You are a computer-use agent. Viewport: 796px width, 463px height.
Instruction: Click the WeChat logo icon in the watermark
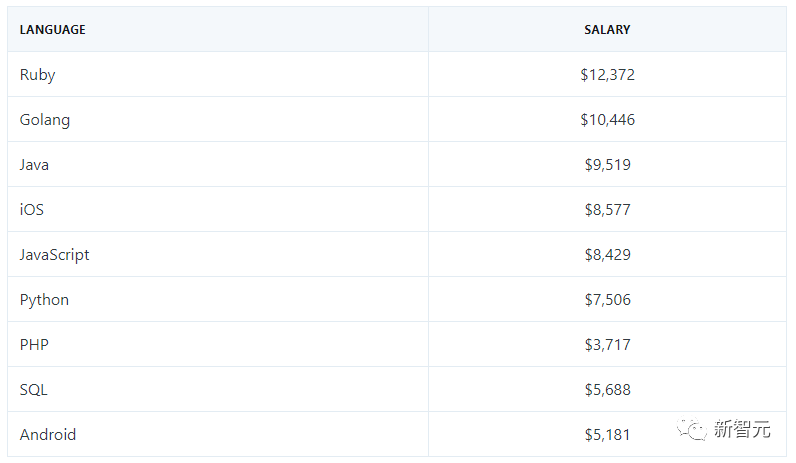point(690,429)
